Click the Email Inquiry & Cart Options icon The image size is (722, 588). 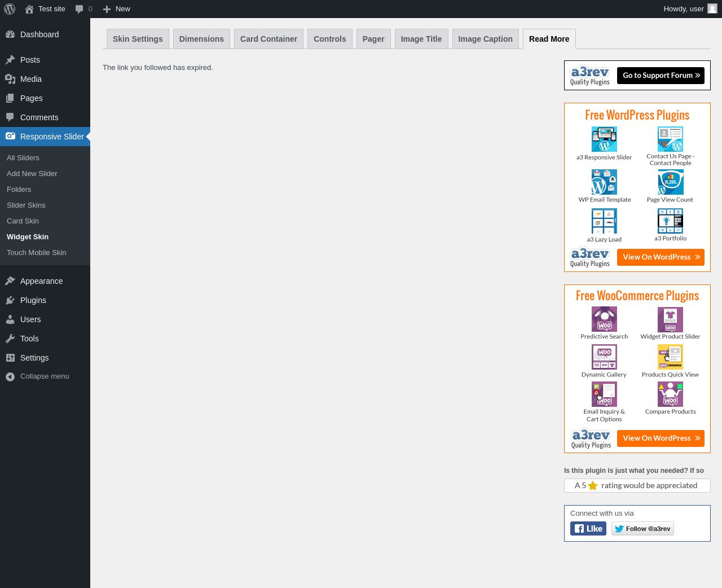coord(604,394)
